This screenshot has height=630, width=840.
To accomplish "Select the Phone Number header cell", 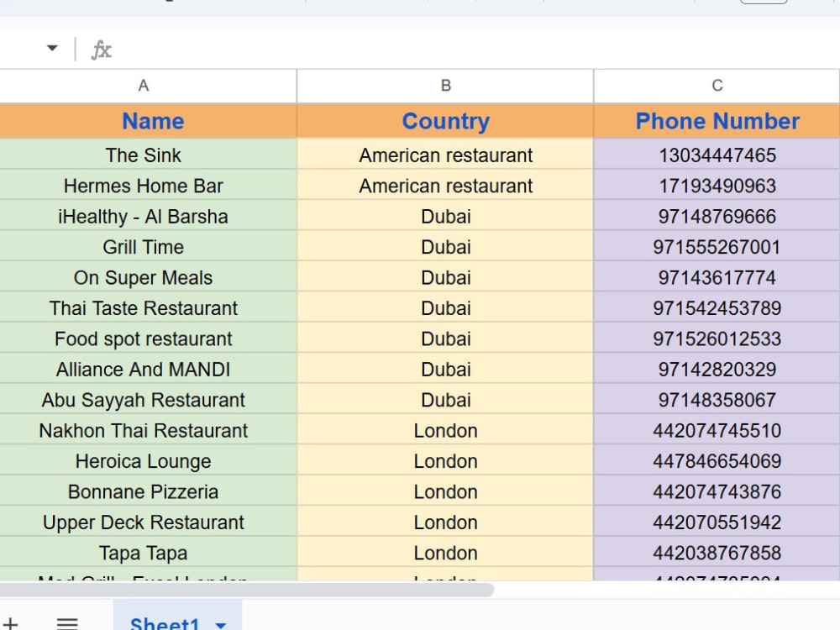I will point(717,121).
